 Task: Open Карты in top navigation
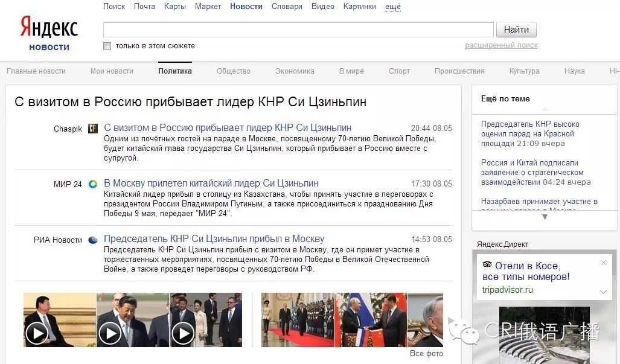click(x=174, y=6)
